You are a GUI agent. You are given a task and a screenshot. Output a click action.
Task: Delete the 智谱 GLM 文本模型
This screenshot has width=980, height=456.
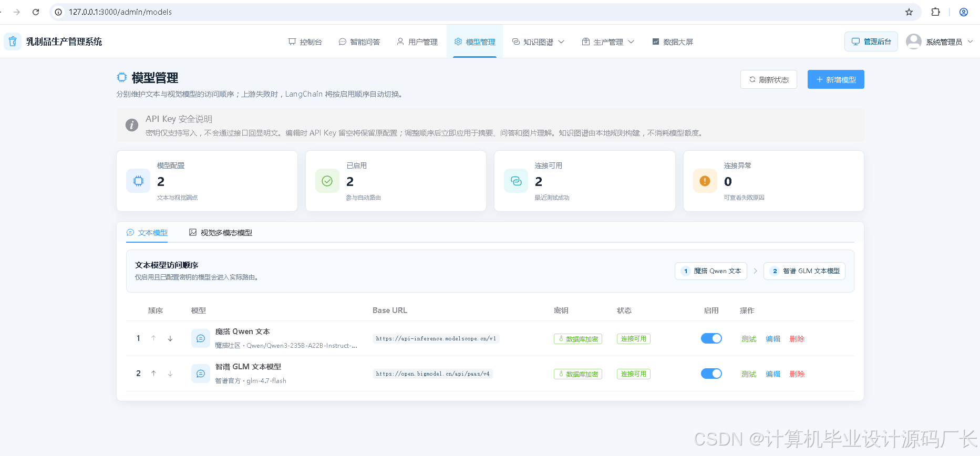coord(797,374)
